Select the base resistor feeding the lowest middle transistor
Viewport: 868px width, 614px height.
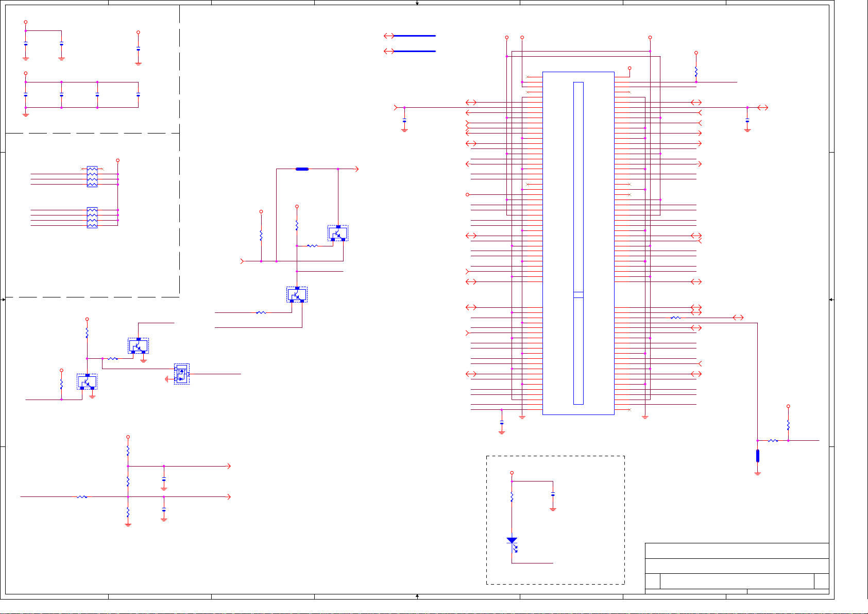(261, 312)
